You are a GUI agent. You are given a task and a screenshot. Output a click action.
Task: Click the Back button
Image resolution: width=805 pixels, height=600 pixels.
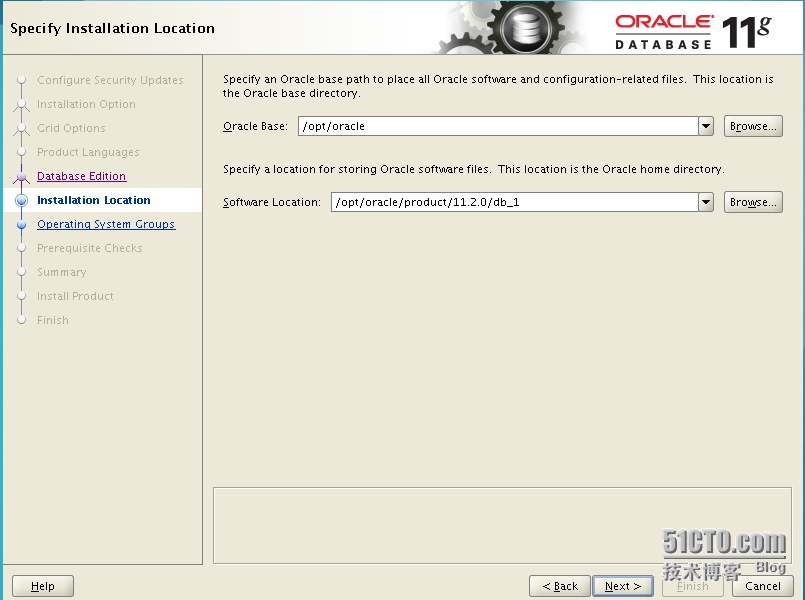click(x=560, y=586)
